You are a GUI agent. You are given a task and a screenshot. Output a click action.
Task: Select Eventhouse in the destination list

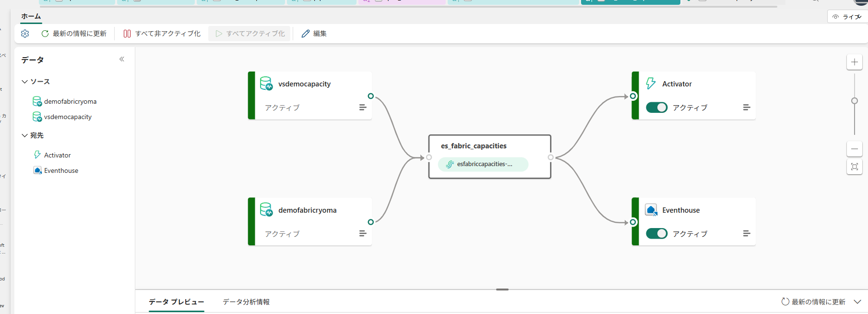pyautogui.click(x=61, y=170)
